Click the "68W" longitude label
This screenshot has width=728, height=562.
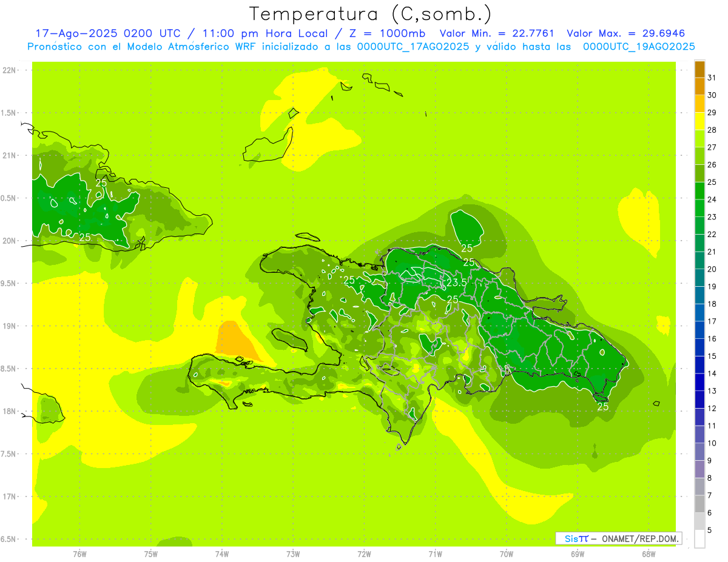pyautogui.click(x=649, y=554)
